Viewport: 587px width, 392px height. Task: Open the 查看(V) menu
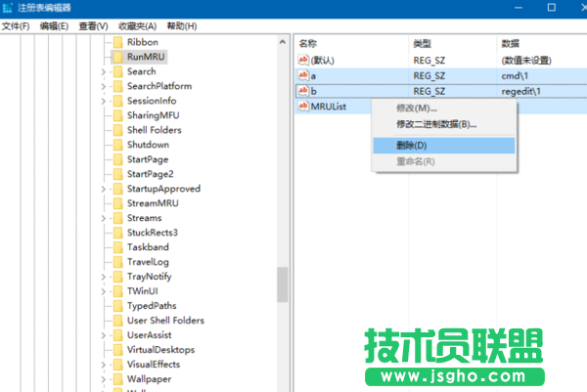93,26
